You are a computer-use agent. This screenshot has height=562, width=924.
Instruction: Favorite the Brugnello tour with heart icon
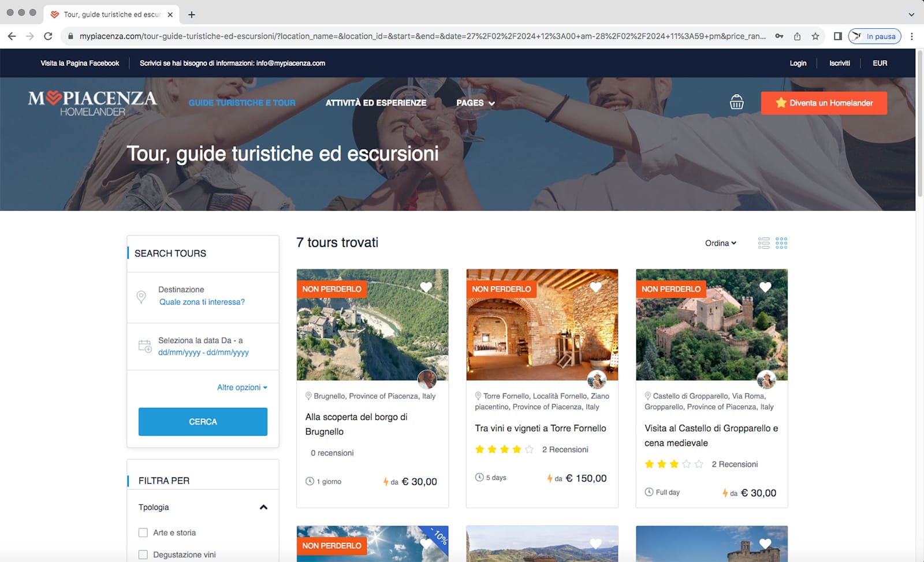(x=426, y=287)
